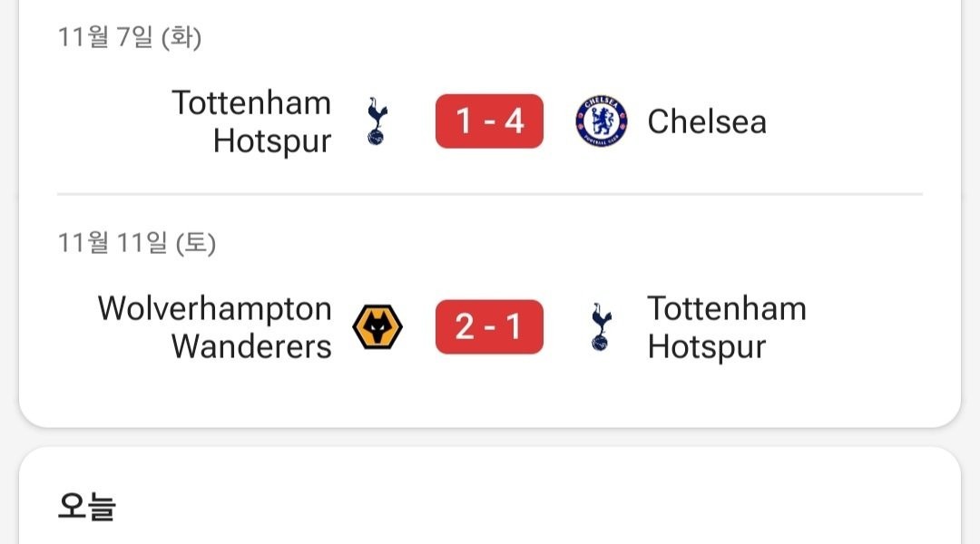Select the Chelsea team name
This screenshot has height=544, width=980.
pyautogui.click(x=707, y=121)
